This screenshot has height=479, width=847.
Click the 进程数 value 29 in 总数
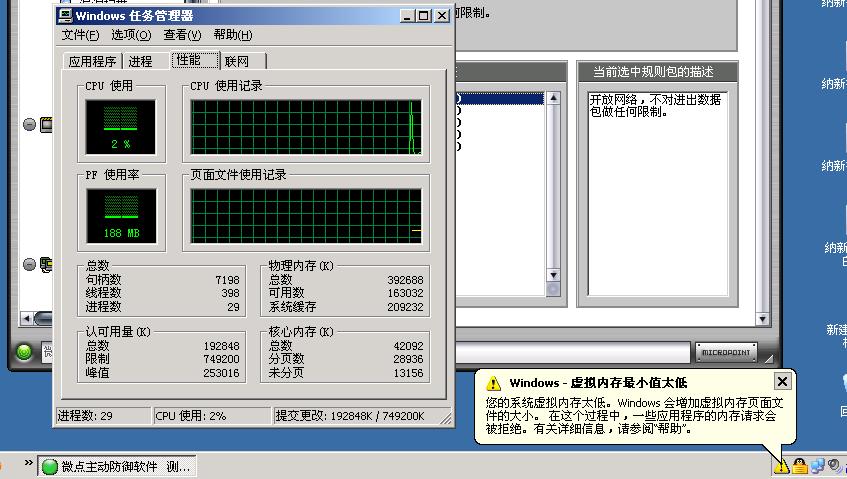[233, 307]
